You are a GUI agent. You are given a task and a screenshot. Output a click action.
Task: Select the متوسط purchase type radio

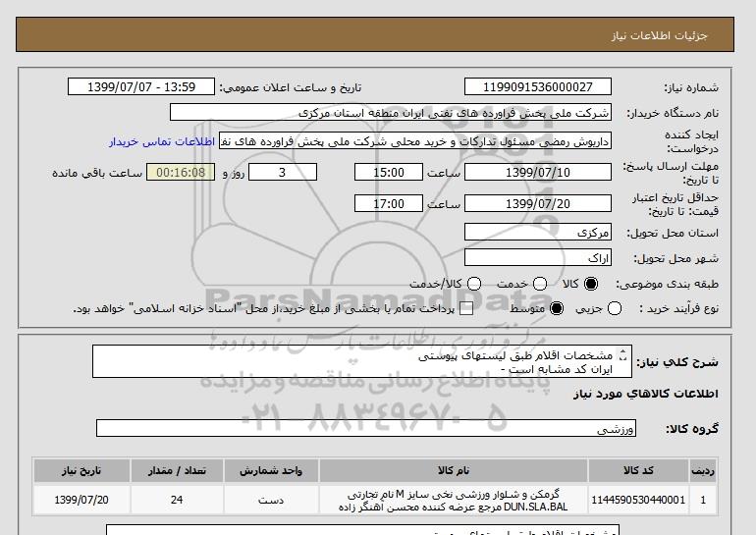pyautogui.click(x=557, y=308)
